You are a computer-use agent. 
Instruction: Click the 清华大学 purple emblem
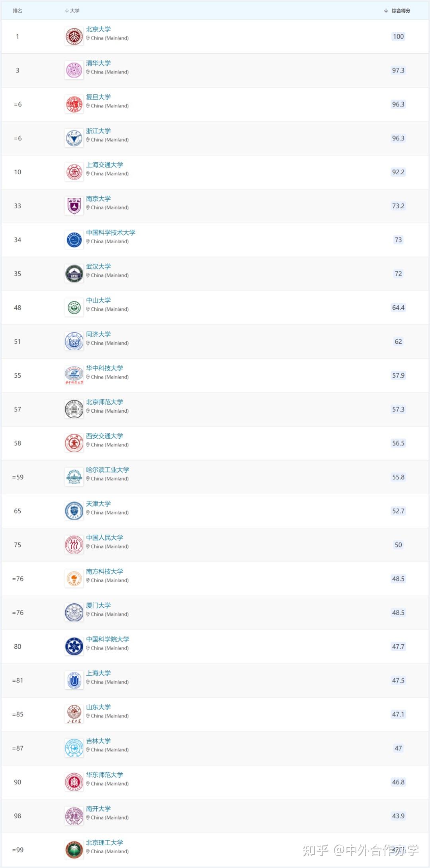tap(74, 70)
